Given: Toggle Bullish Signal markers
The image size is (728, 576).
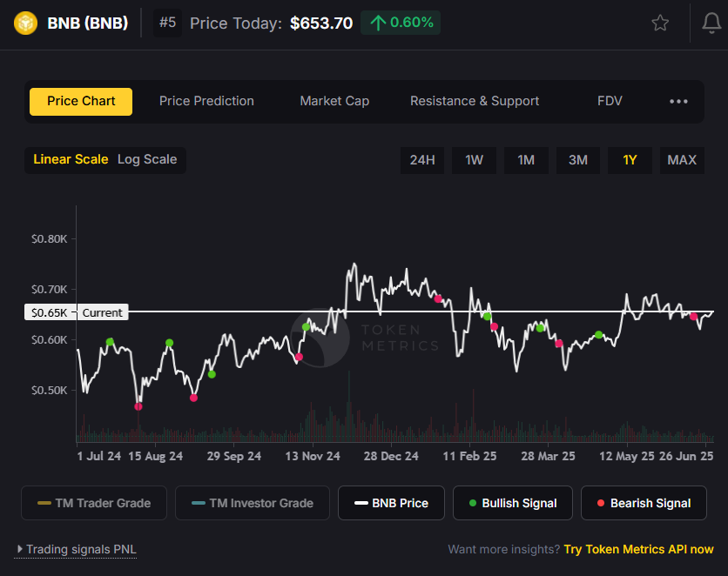Looking at the screenshot, I should (x=513, y=503).
